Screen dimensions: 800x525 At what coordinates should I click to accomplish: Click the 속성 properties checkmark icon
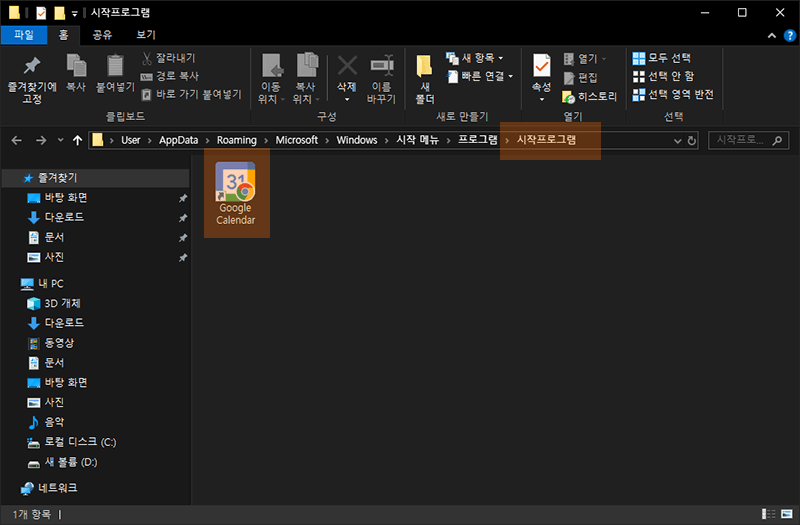[x=541, y=66]
